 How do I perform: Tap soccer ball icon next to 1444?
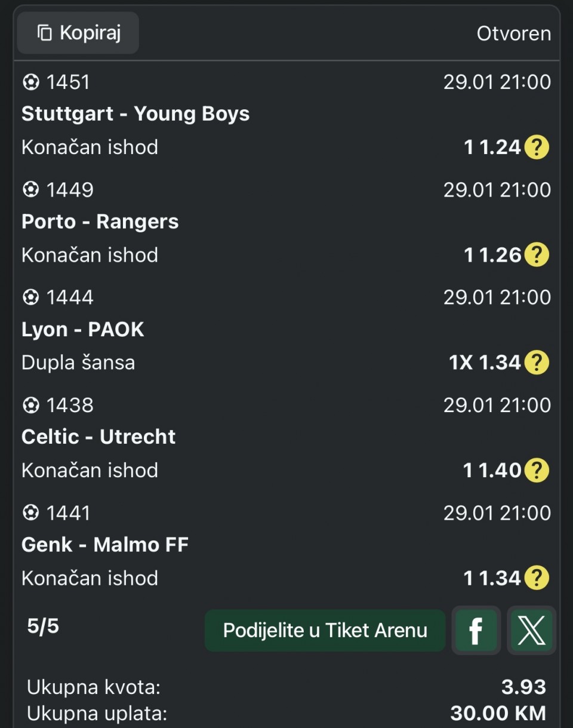pos(30,297)
